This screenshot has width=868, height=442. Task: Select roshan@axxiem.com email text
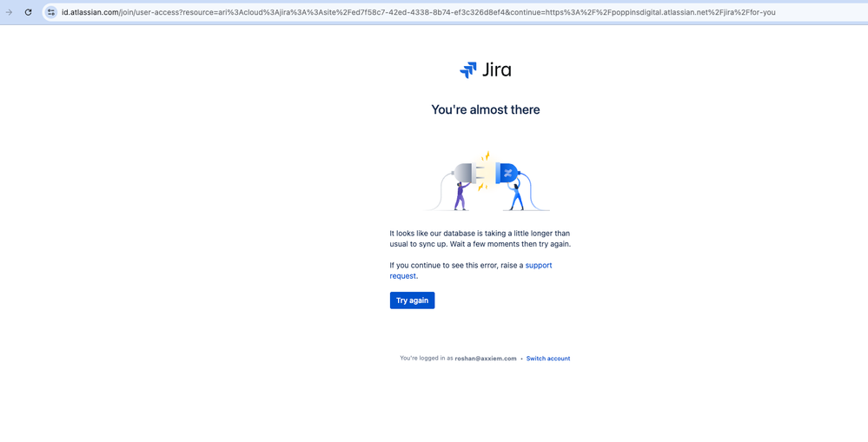tap(486, 359)
